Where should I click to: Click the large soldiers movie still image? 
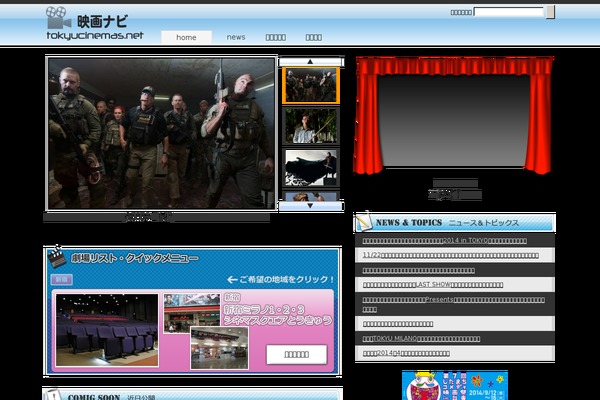161,133
